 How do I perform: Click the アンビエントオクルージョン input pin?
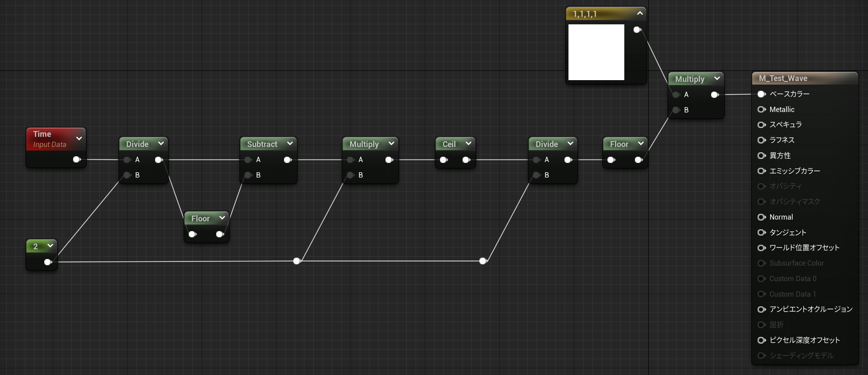762,309
